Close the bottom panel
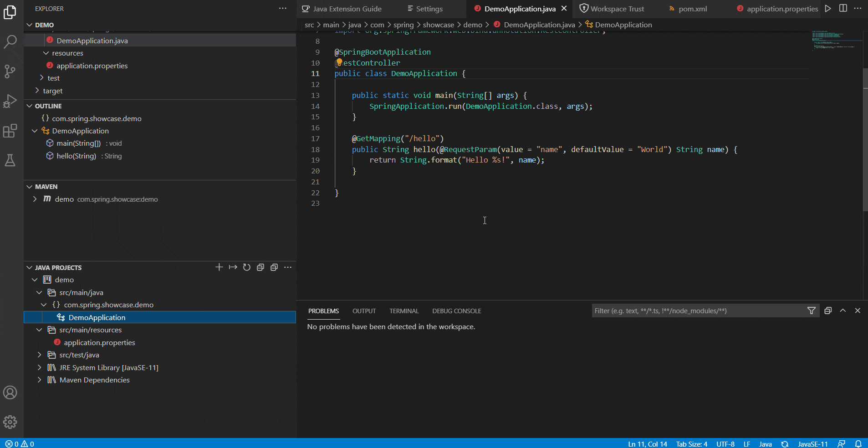868x448 pixels. click(858, 311)
